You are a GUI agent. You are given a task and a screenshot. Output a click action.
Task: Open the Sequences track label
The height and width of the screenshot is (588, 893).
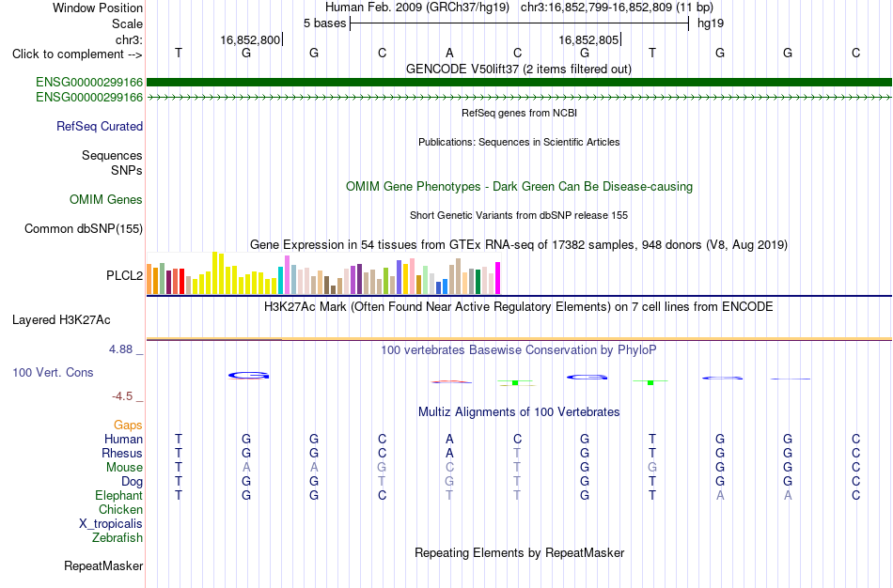point(112,155)
